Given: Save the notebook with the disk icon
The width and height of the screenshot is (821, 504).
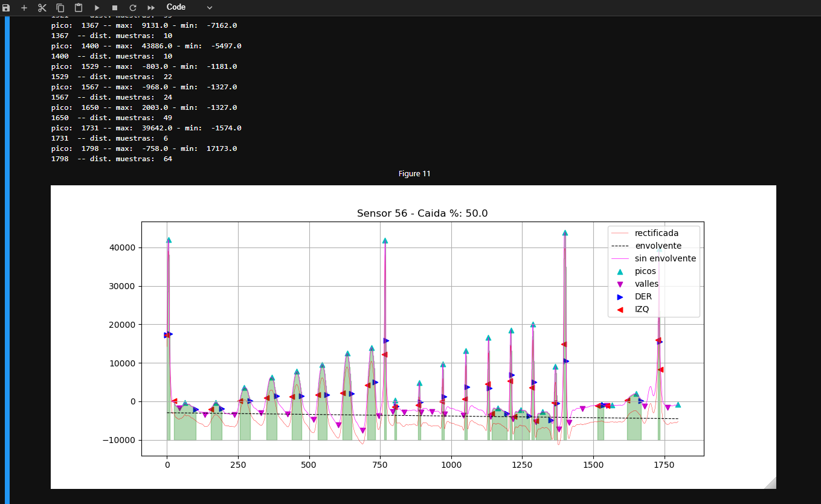Looking at the screenshot, I should pos(6,8).
